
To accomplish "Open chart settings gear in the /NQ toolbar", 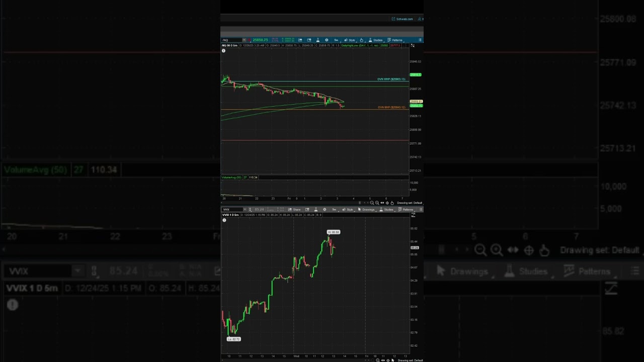I will 327,40.
